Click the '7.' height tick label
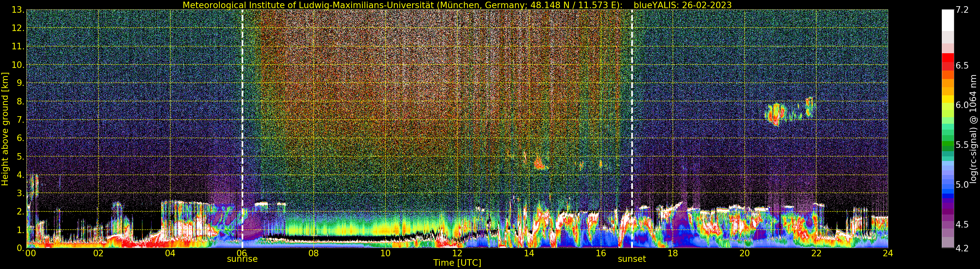Viewport: 980px width, 269px height. 21,120
